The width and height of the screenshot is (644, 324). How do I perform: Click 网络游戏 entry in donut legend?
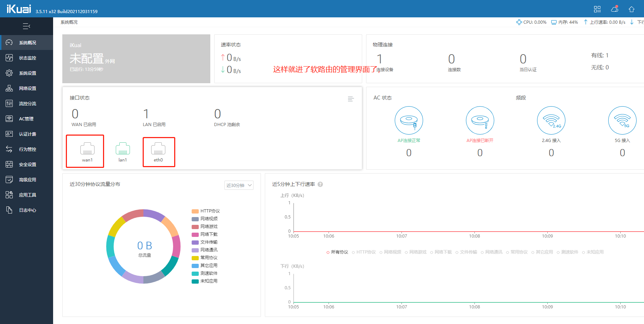[205, 227]
